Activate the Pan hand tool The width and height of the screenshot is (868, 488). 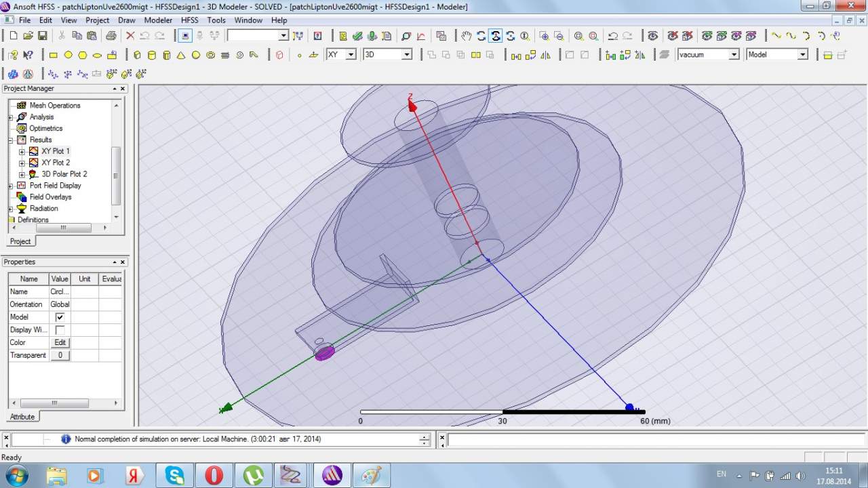(x=466, y=36)
